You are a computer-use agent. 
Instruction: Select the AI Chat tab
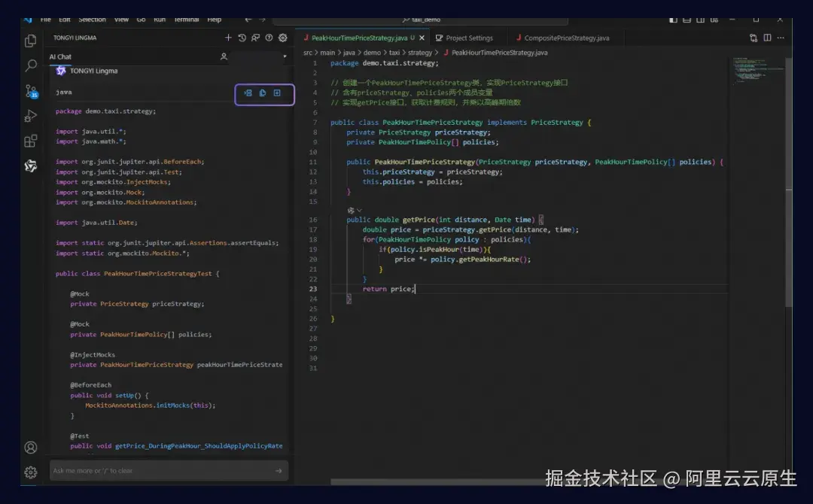60,56
